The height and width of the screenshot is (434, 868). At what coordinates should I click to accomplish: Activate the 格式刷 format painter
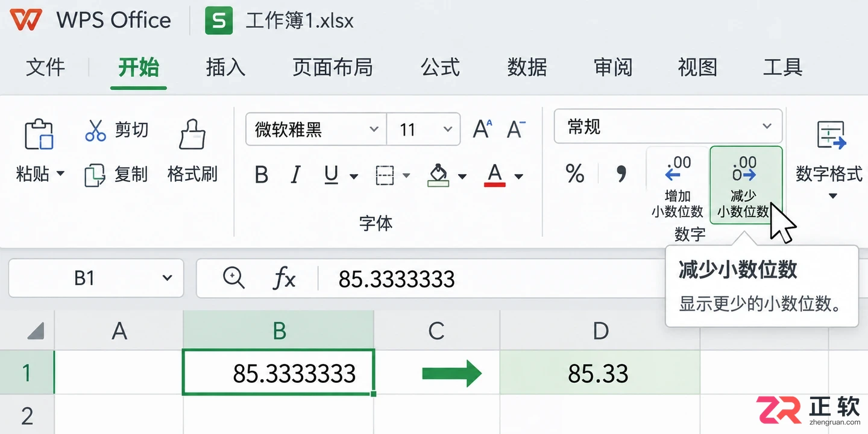[x=192, y=151]
